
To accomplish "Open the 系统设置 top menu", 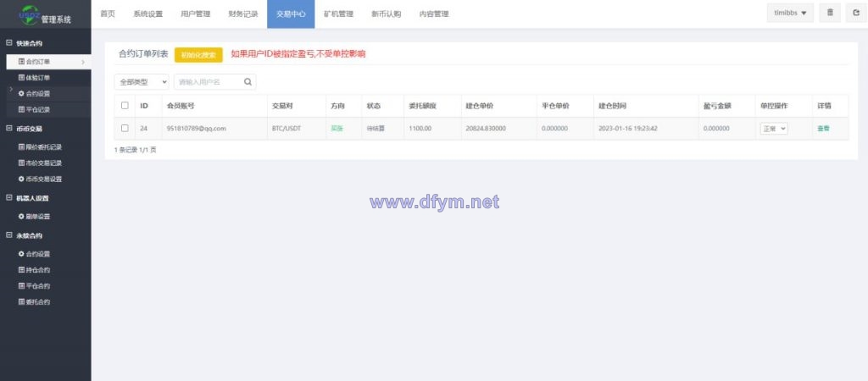I will pyautogui.click(x=147, y=14).
